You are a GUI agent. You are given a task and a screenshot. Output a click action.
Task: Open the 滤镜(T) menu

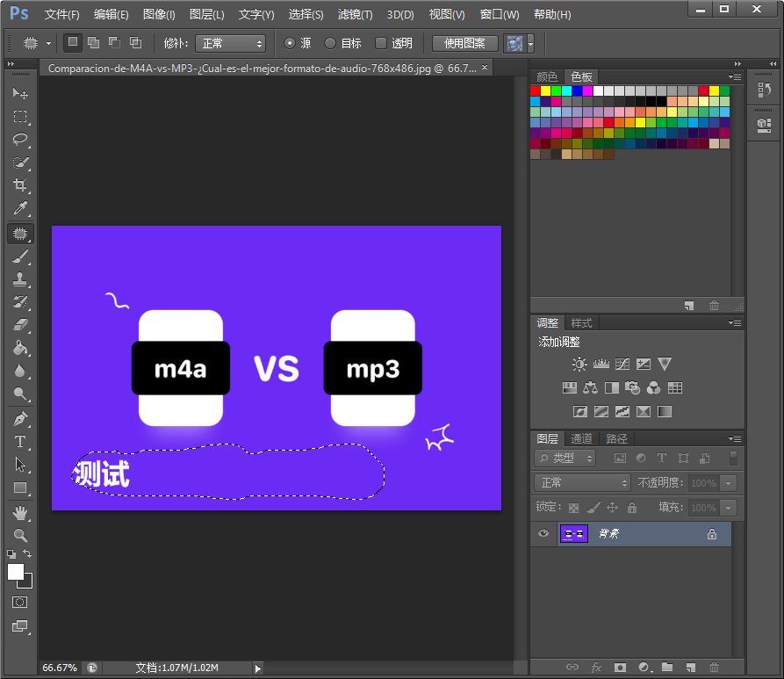[355, 15]
